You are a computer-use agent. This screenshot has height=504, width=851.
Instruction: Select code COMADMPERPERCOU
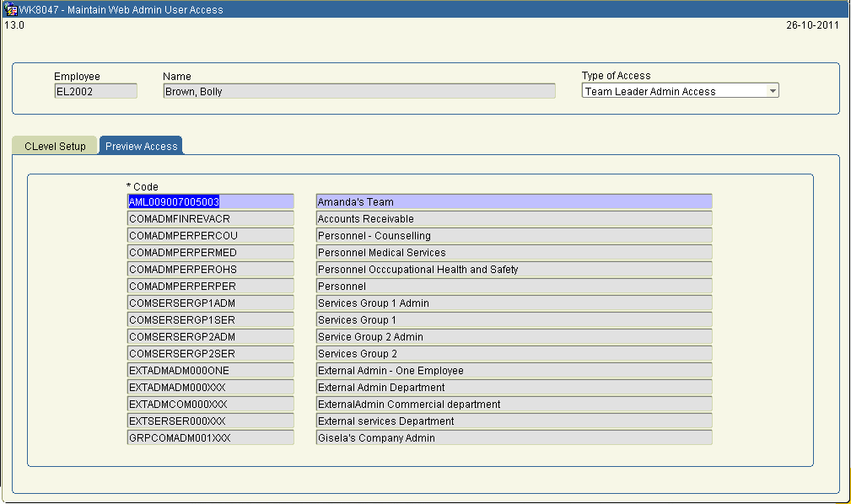[x=210, y=236]
